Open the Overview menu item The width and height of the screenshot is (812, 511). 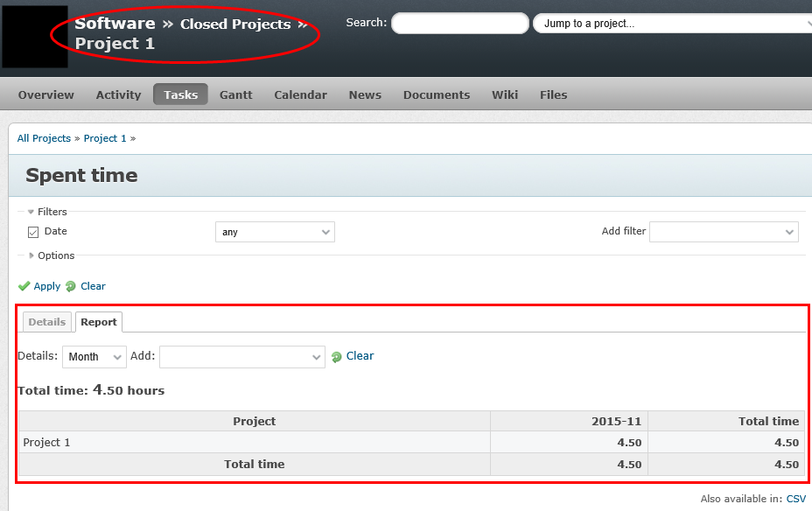click(x=46, y=94)
